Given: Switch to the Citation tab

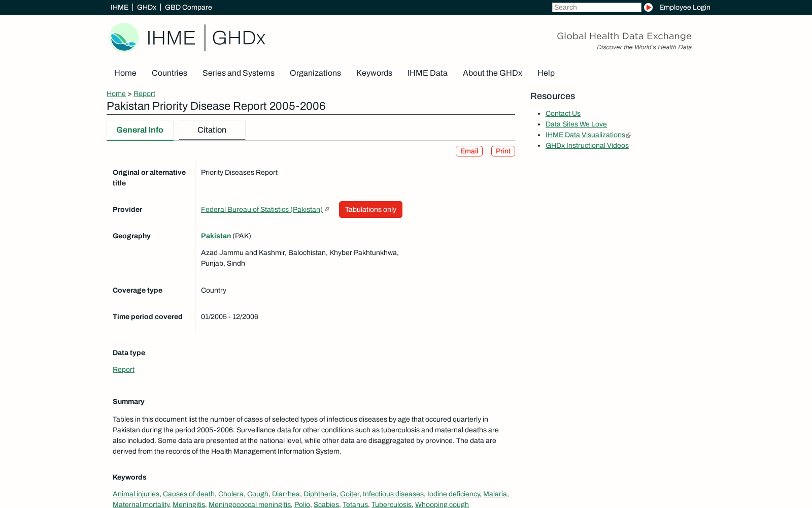Looking at the screenshot, I should coord(212,130).
